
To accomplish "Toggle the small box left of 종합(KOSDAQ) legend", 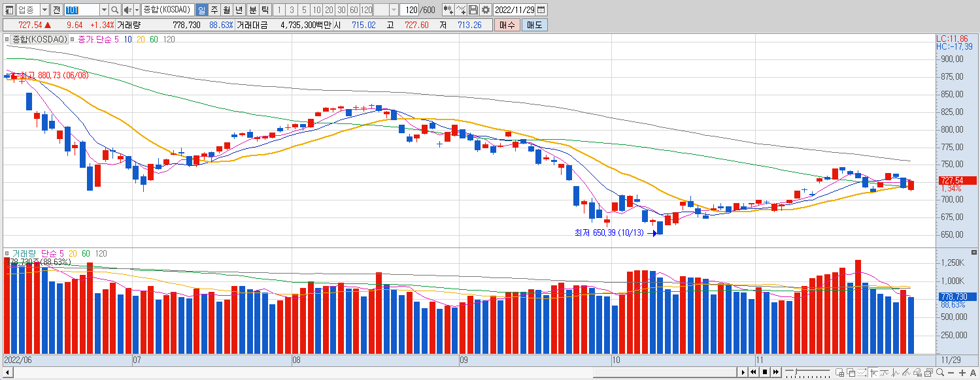I will [8, 39].
